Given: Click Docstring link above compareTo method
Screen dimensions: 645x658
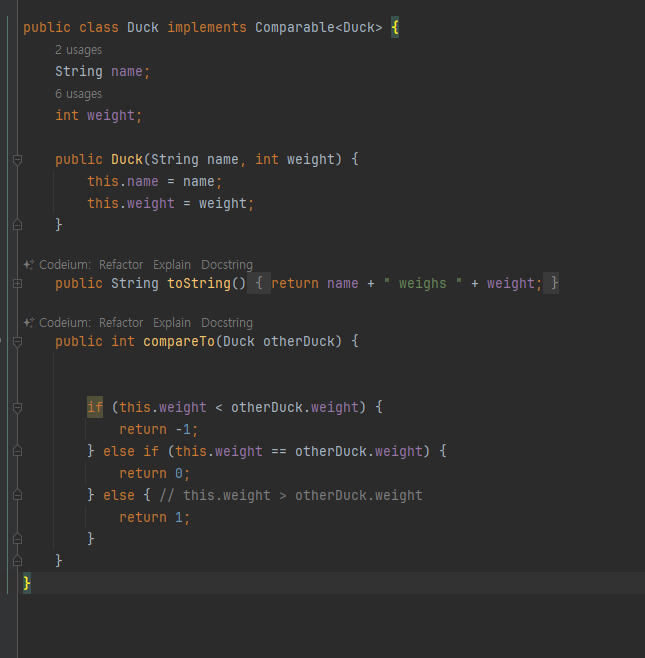Looking at the screenshot, I should coord(227,323).
